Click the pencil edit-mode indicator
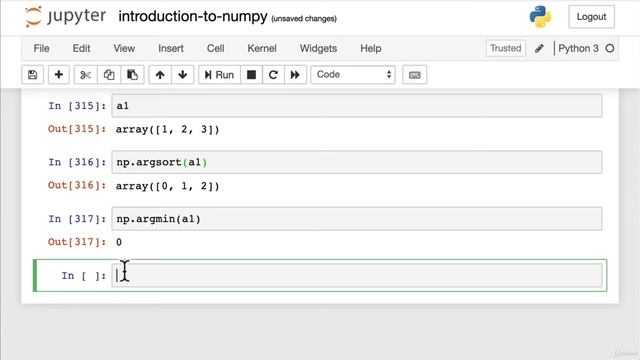This screenshot has width=640, height=360. [539, 48]
